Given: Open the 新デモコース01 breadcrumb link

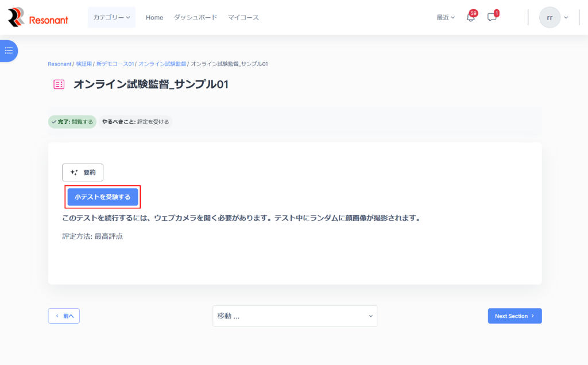Looking at the screenshot, I should tap(115, 64).
